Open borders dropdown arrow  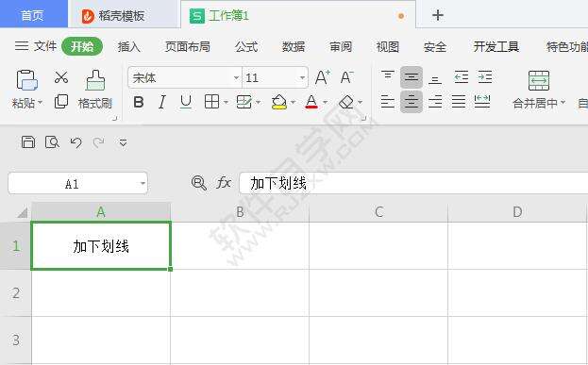(x=226, y=102)
